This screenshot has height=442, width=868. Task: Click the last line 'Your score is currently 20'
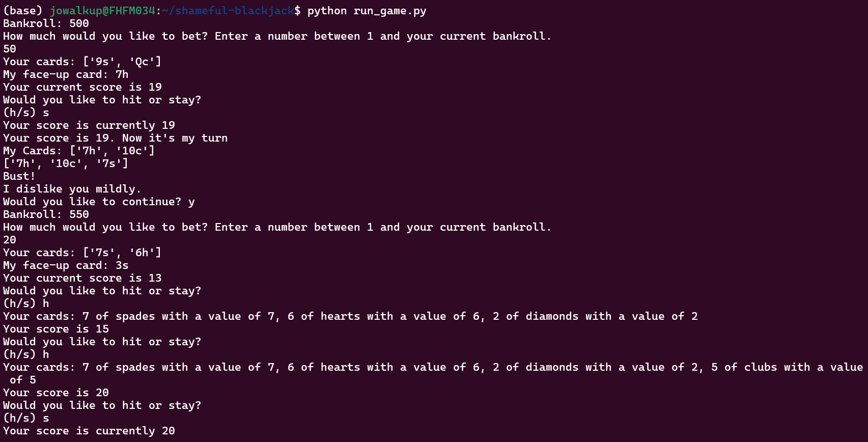[89, 431]
